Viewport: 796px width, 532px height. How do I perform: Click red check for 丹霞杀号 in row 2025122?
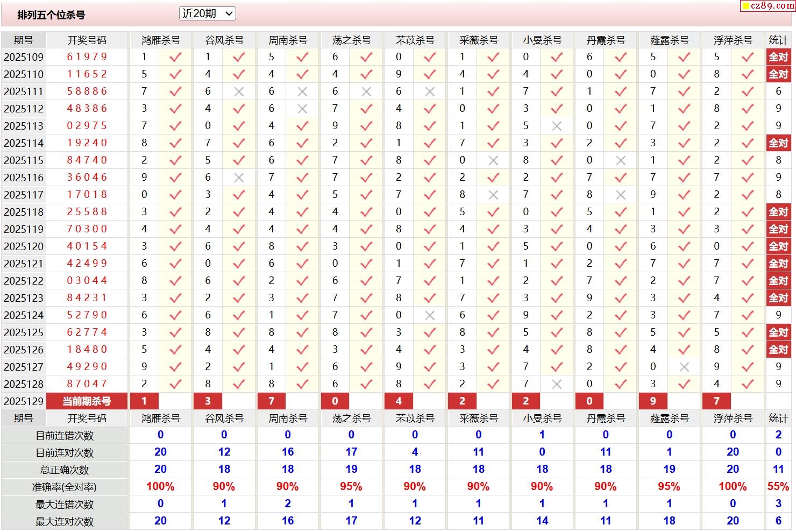tap(621, 281)
